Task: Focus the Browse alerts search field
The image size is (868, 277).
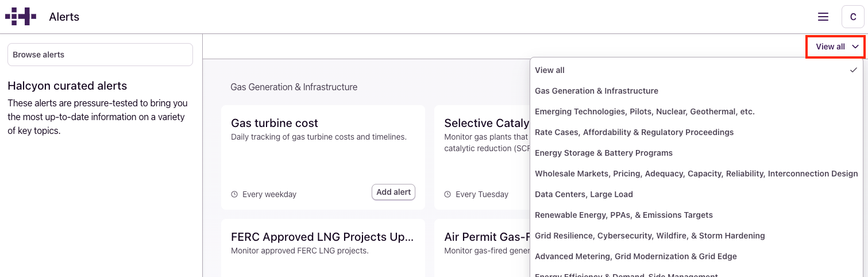Action: (x=100, y=55)
